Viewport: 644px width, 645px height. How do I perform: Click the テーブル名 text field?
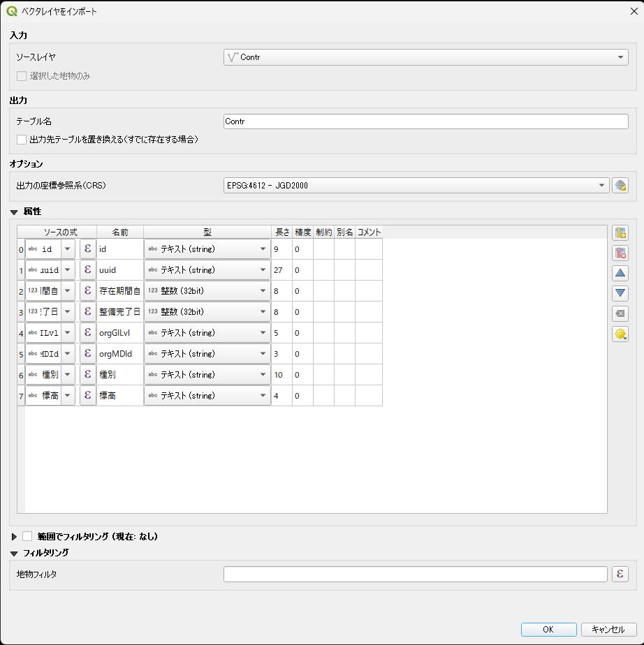(x=425, y=121)
